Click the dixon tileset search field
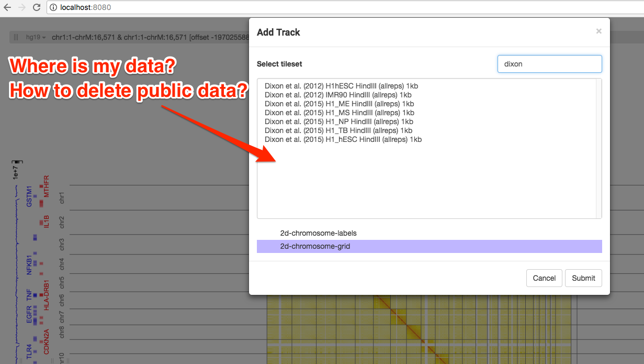 (x=549, y=63)
